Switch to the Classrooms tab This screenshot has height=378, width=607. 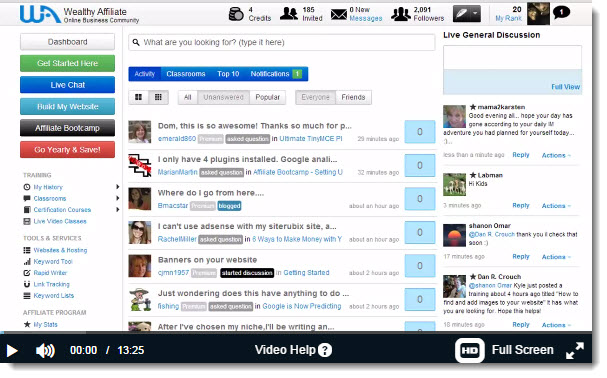186,74
